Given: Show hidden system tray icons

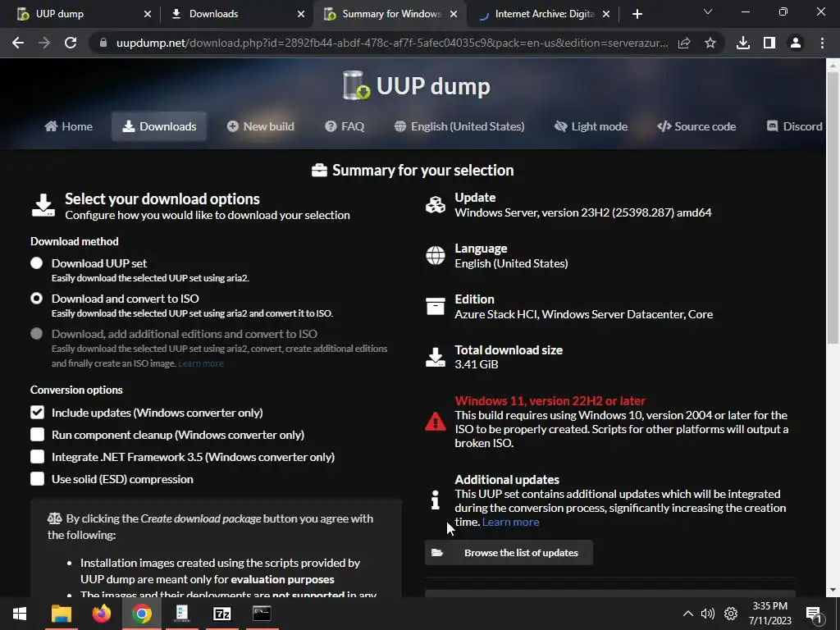Looking at the screenshot, I should point(688,614).
